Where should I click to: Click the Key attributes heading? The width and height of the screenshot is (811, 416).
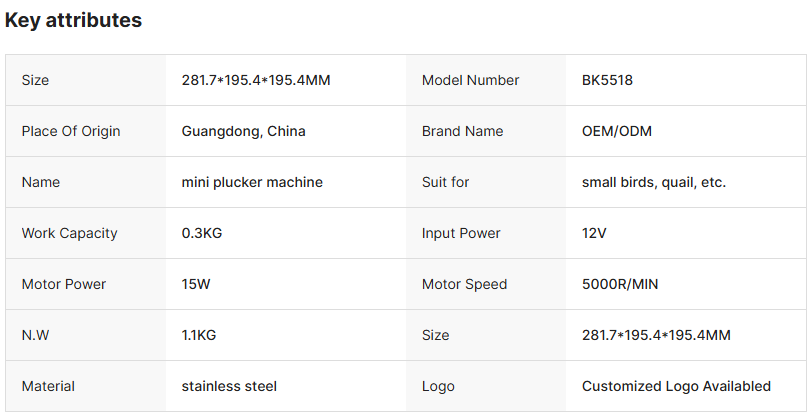[73, 20]
